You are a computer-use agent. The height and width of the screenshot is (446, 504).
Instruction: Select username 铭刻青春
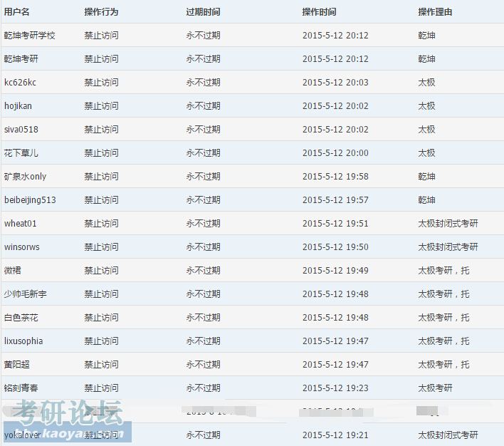coord(21,388)
